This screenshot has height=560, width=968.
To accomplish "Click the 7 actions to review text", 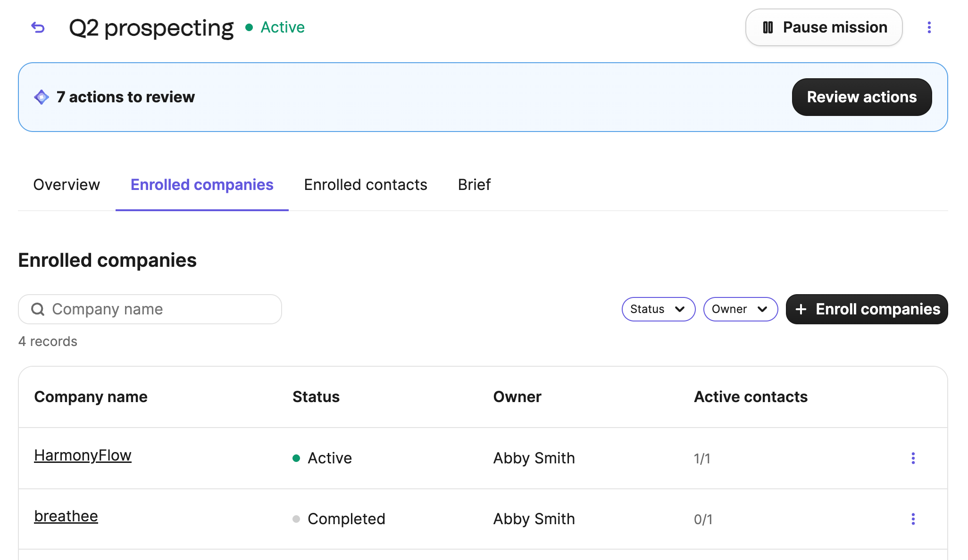I will coord(125,97).
